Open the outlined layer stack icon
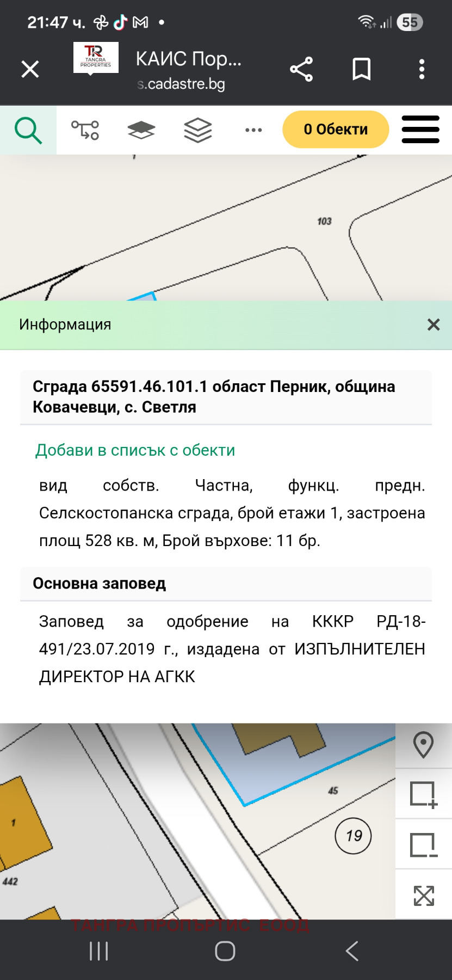The width and height of the screenshot is (452, 980). (x=197, y=131)
